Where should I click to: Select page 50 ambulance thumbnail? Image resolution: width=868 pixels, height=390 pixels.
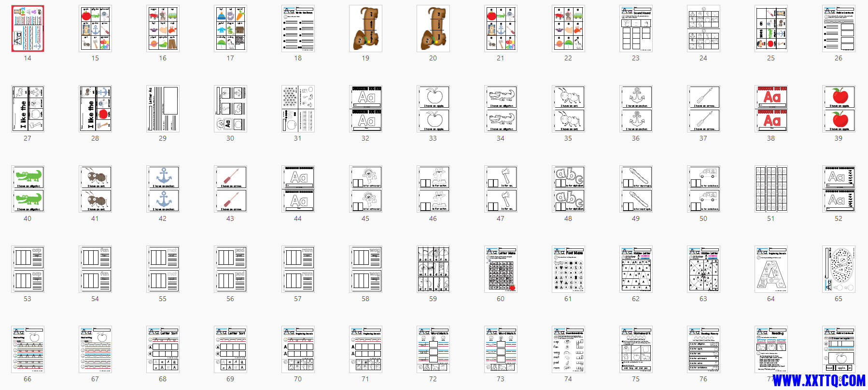pos(703,189)
